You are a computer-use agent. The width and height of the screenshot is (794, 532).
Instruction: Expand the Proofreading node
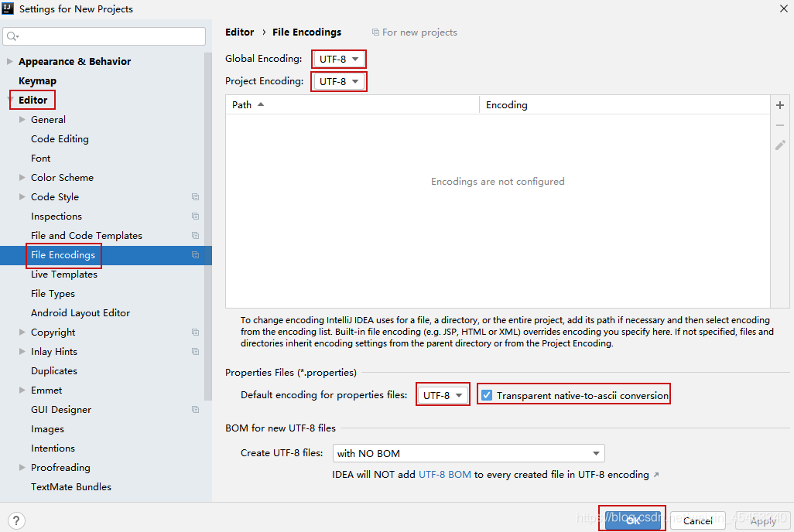22,467
